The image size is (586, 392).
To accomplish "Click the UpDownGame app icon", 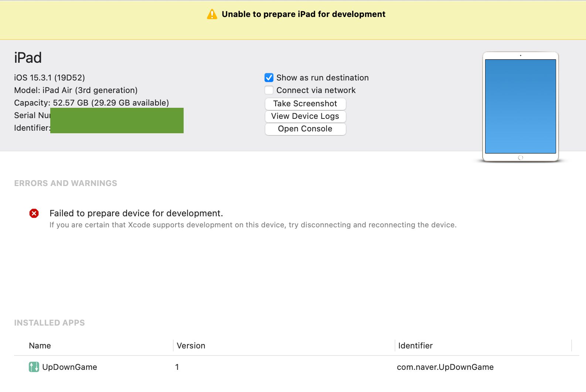I will [x=34, y=367].
